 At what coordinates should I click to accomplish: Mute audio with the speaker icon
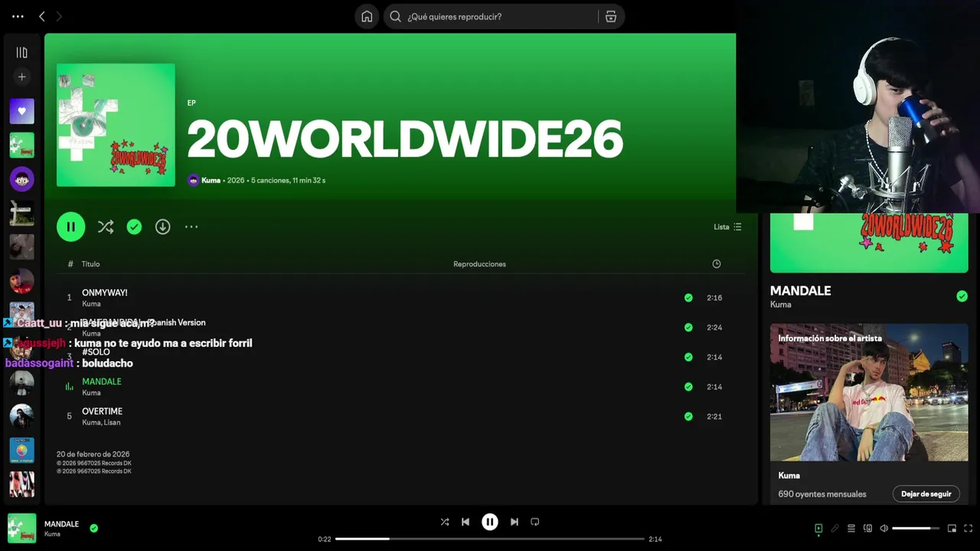pos(884,528)
